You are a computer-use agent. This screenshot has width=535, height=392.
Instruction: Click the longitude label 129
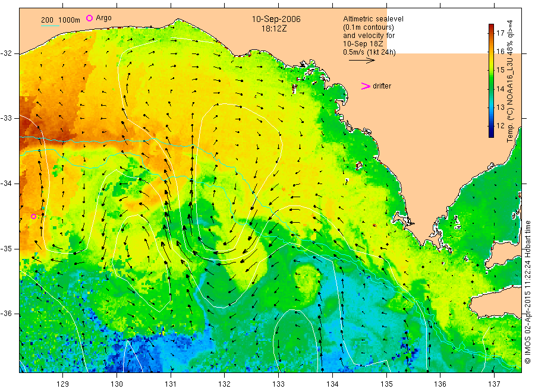(x=63, y=384)
